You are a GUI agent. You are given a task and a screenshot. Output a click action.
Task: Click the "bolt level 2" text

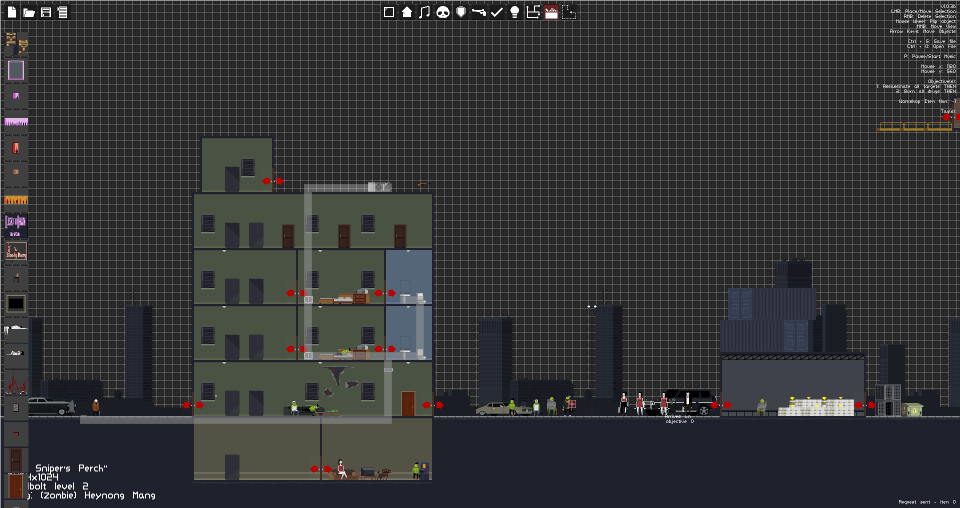pos(56,486)
